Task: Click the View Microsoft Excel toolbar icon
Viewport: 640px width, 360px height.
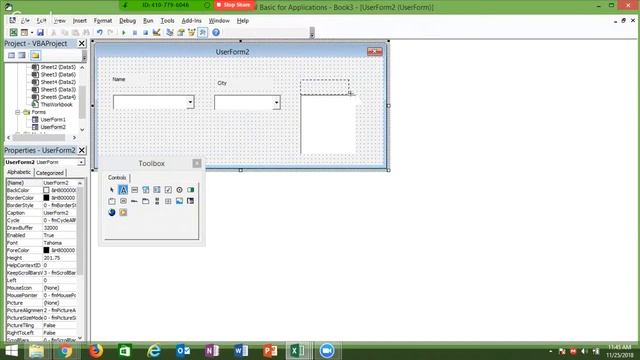Action: [x=13, y=32]
